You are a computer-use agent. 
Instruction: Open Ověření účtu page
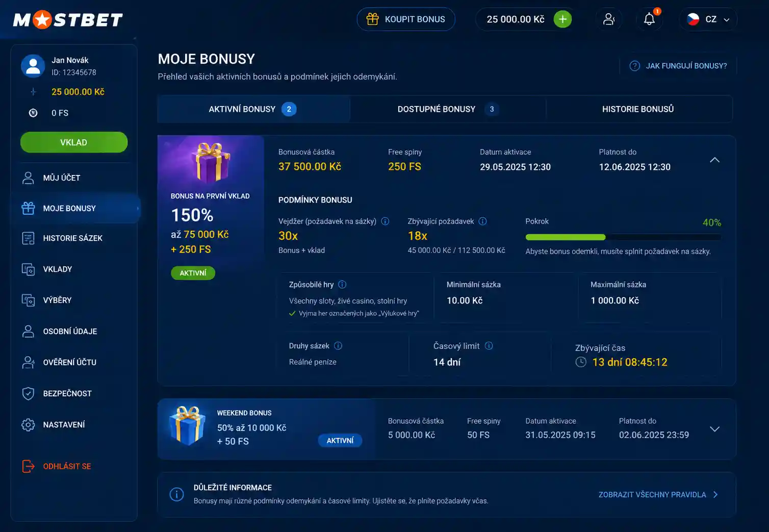(74, 362)
